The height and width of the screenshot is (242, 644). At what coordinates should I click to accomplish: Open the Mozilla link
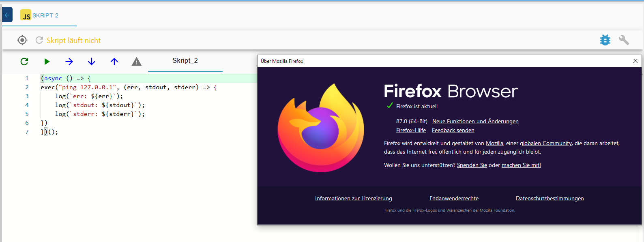(494, 143)
